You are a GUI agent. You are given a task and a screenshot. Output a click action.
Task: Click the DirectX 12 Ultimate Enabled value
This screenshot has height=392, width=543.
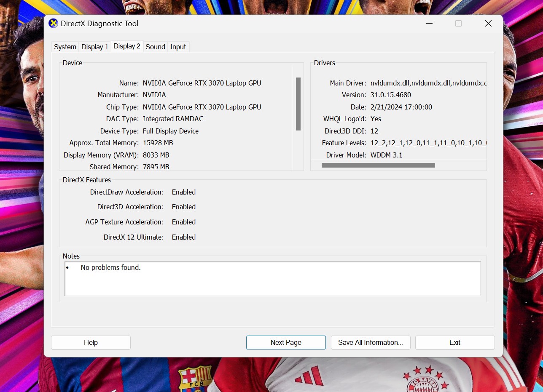pyautogui.click(x=183, y=237)
